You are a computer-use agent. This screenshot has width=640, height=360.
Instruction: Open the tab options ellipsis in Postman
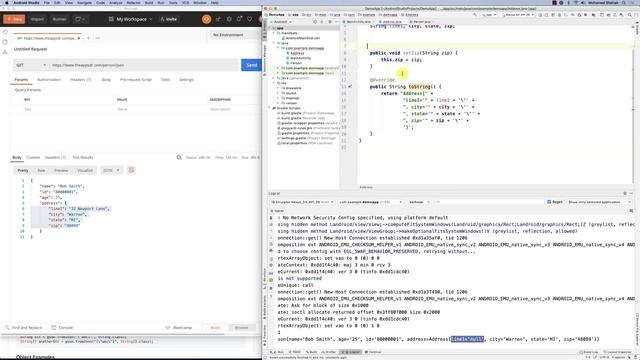coord(98,38)
